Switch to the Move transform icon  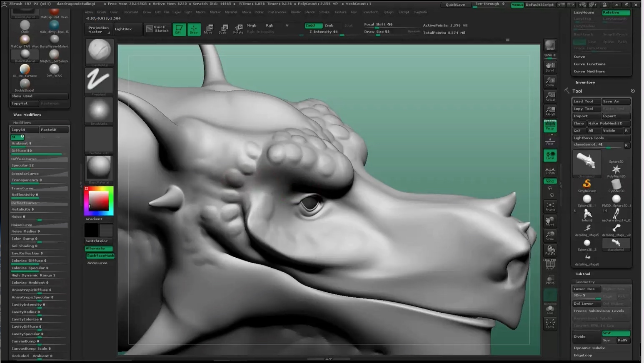click(208, 29)
